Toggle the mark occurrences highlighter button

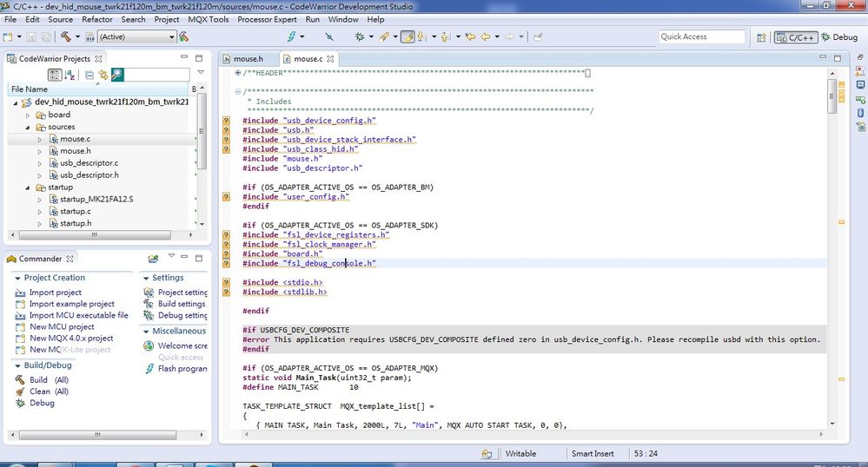(x=407, y=37)
